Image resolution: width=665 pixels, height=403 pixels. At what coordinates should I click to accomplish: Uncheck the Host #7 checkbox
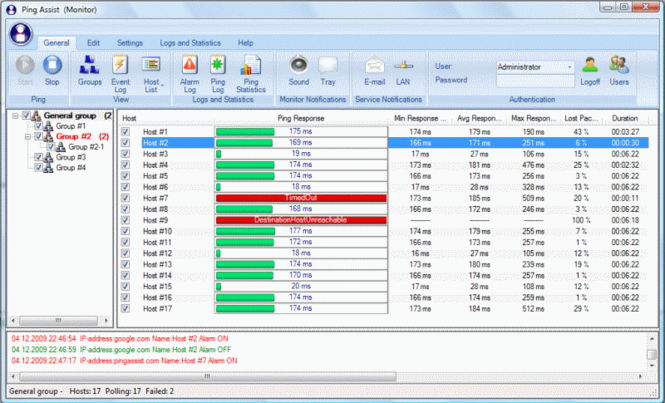tap(126, 198)
